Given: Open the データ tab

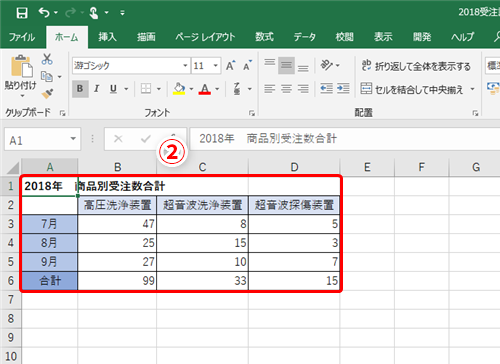Looking at the screenshot, I should (305, 37).
